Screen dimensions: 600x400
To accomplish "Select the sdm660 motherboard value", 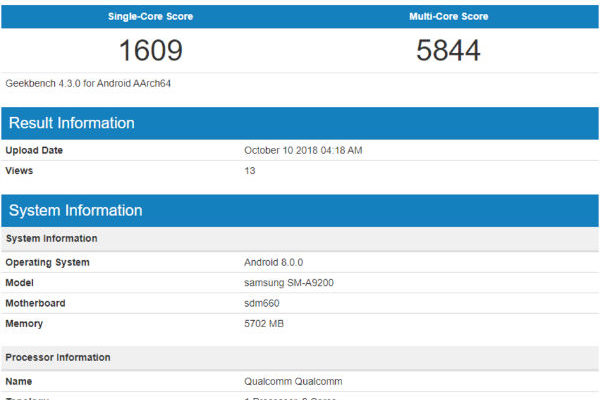I will [x=262, y=303].
